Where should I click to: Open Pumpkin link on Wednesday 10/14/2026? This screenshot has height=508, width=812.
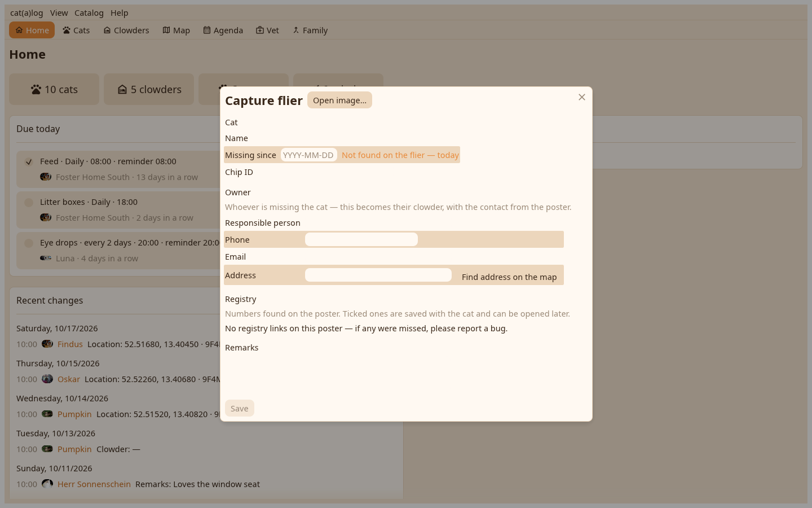(74, 414)
